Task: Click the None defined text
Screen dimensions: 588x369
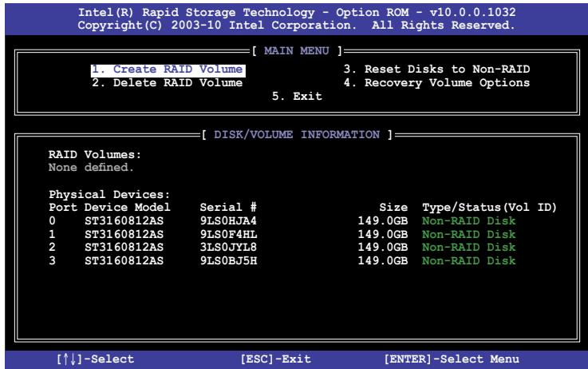Action: tap(91, 168)
